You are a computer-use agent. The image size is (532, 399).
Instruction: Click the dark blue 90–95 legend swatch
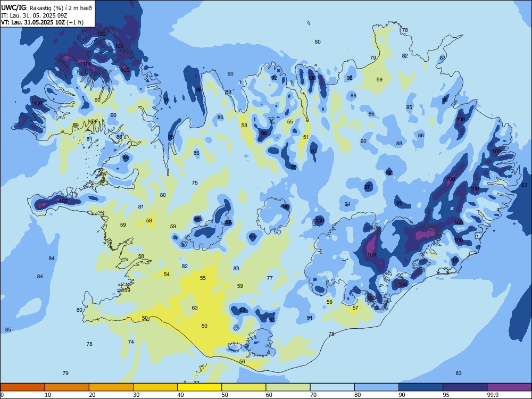(421, 387)
